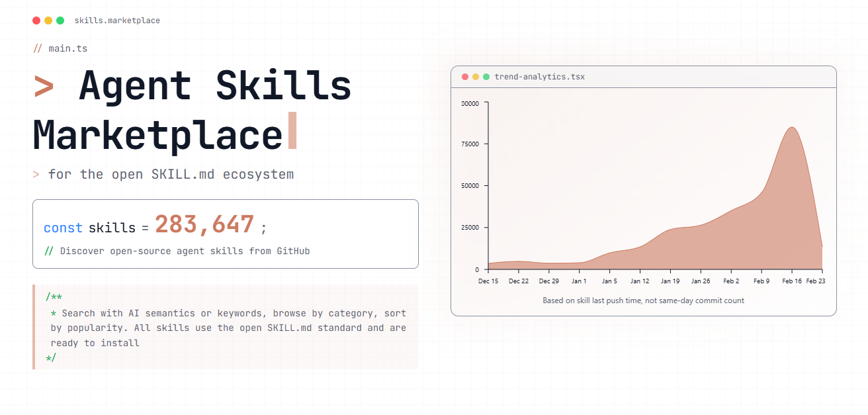Screen dimensions: 868x415
Task: Click the Jan 19 label on the chart axis
Action: (x=670, y=281)
